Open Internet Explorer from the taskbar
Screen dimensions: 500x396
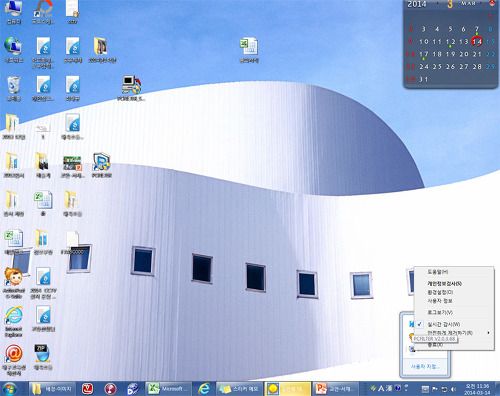click(204, 389)
